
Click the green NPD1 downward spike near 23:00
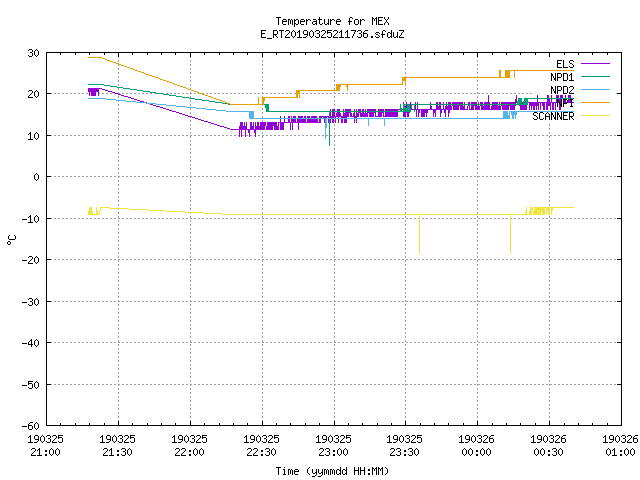pos(329,129)
